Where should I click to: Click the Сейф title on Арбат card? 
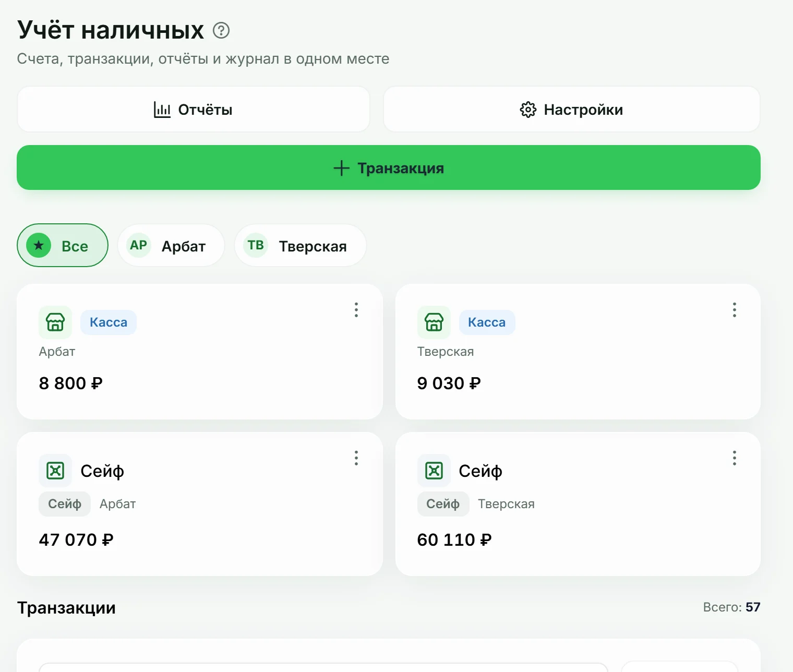pyautogui.click(x=102, y=471)
